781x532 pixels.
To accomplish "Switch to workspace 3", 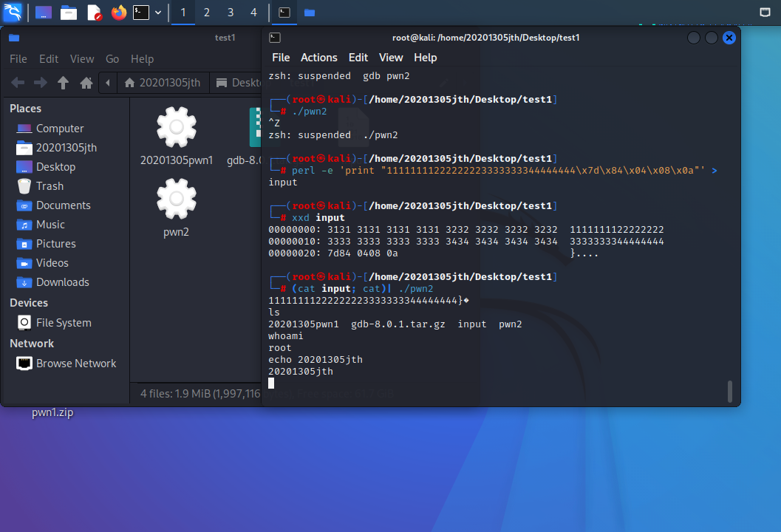I will 231,13.
